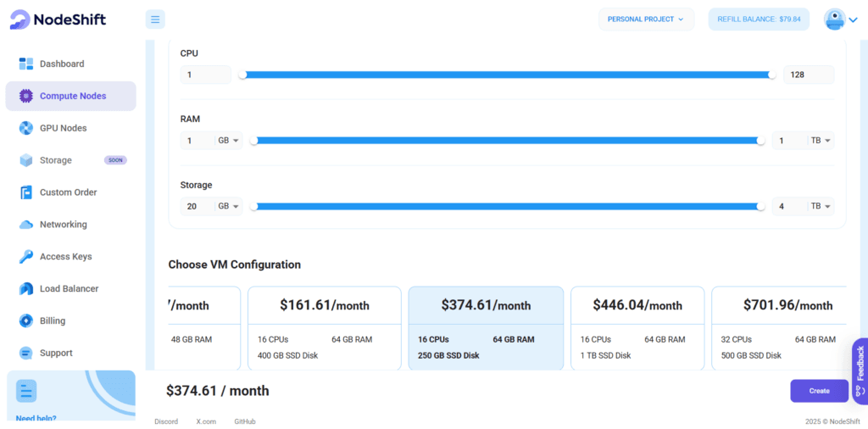Open the Personal Project dropdown
868x429 pixels.
(646, 19)
